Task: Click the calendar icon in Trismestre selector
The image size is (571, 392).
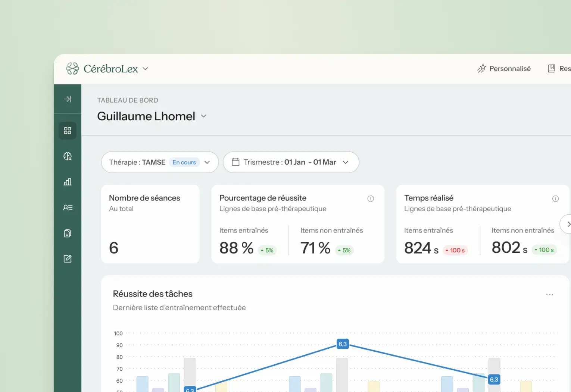Action: tap(235, 162)
